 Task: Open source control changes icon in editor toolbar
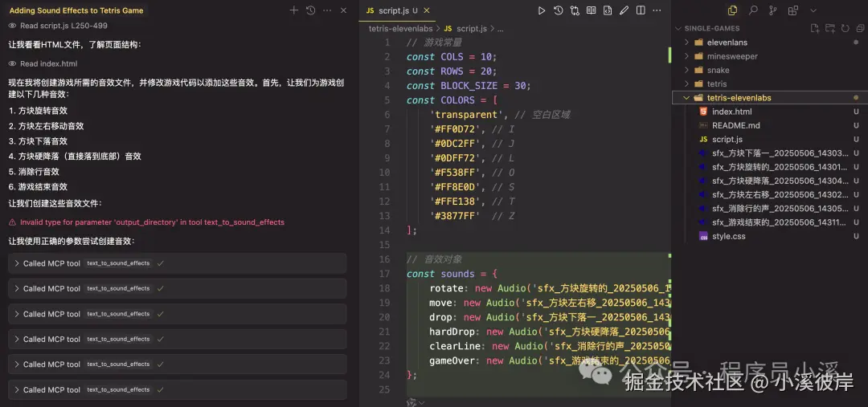pos(575,10)
